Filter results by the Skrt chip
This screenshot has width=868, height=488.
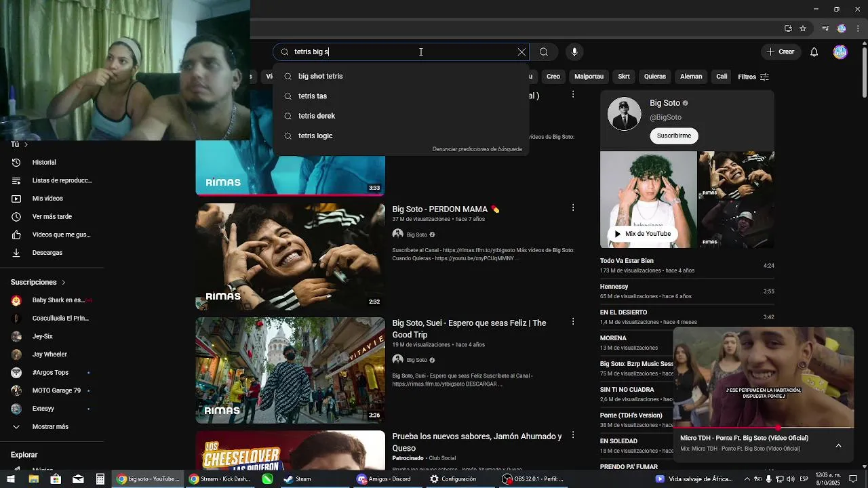click(624, 77)
